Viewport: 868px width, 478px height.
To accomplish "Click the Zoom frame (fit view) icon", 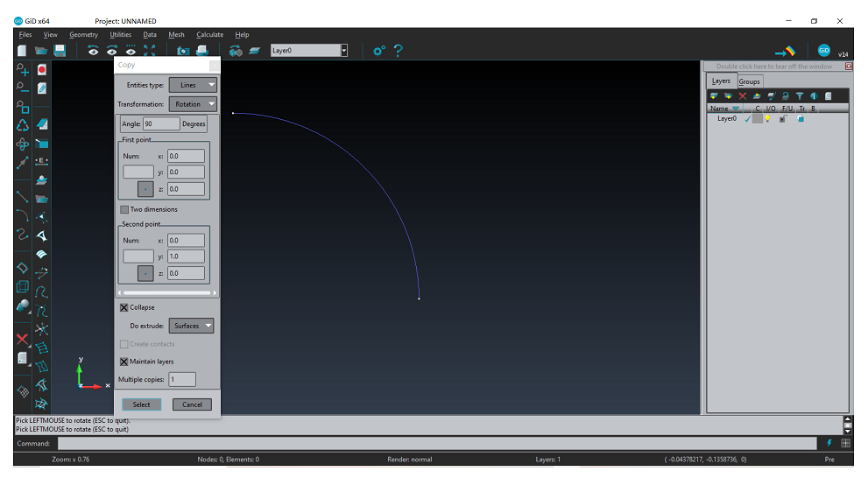I will click(x=150, y=51).
